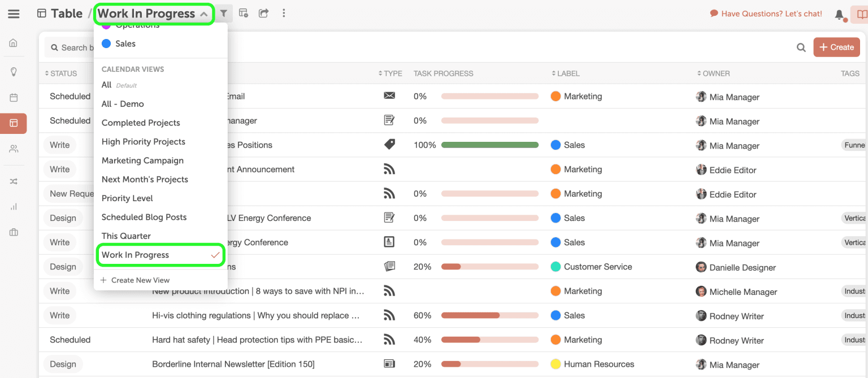This screenshot has height=378, width=868.
Task: Select the blue Sales label filter
Action: click(119, 44)
